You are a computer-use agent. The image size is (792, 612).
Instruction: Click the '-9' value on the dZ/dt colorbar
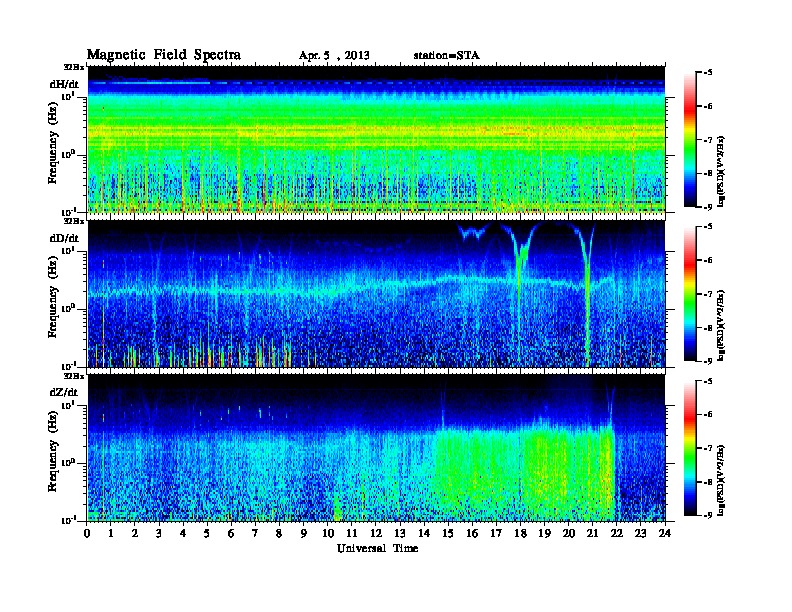pos(707,515)
